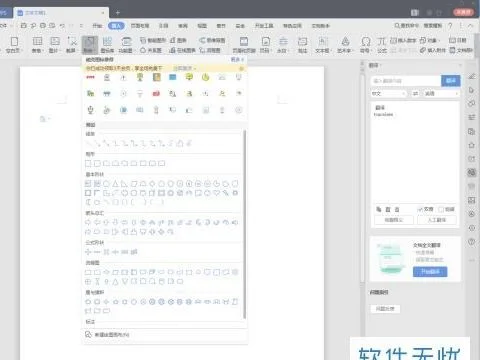Click the blue button on full-text translation card
Image resolution: width=480 pixels, height=360 pixels.
pyautogui.click(x=430, y=272)
